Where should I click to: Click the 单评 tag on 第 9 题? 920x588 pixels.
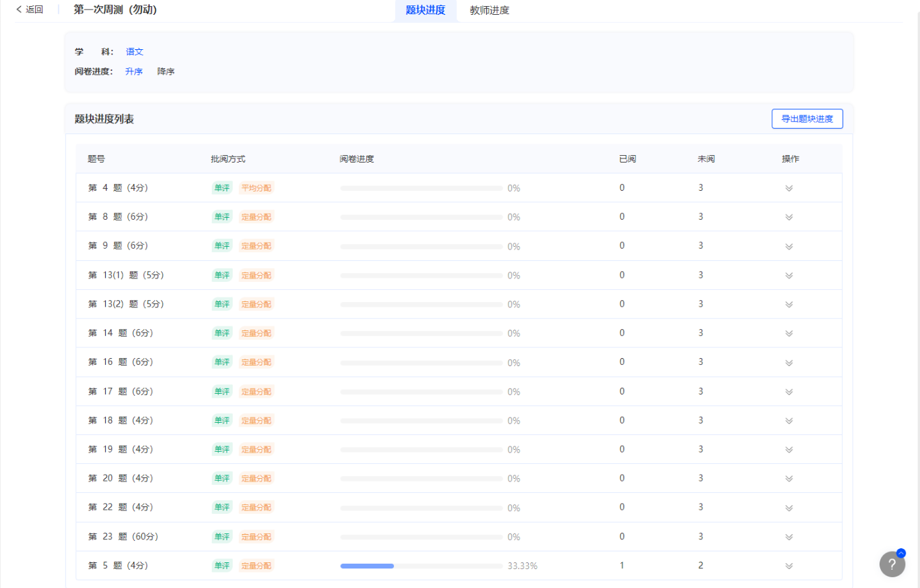pyautogui.click(x=221, y=246)
